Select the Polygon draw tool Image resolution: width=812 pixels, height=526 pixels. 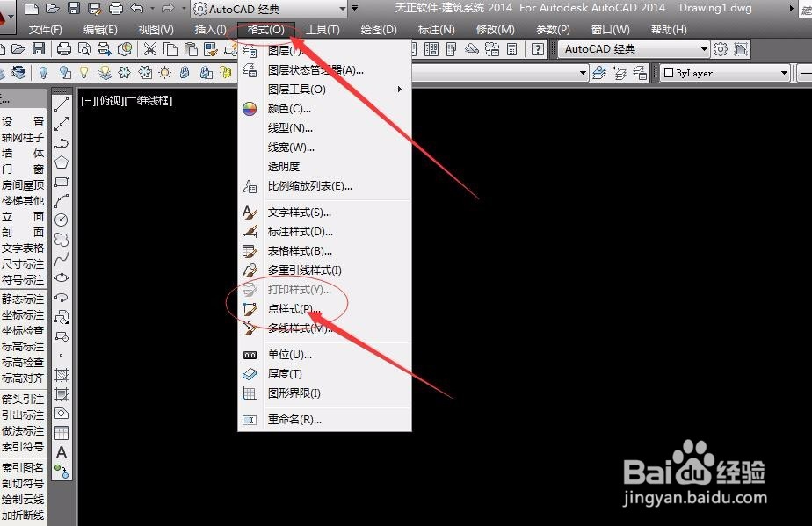tap(62, 162)
